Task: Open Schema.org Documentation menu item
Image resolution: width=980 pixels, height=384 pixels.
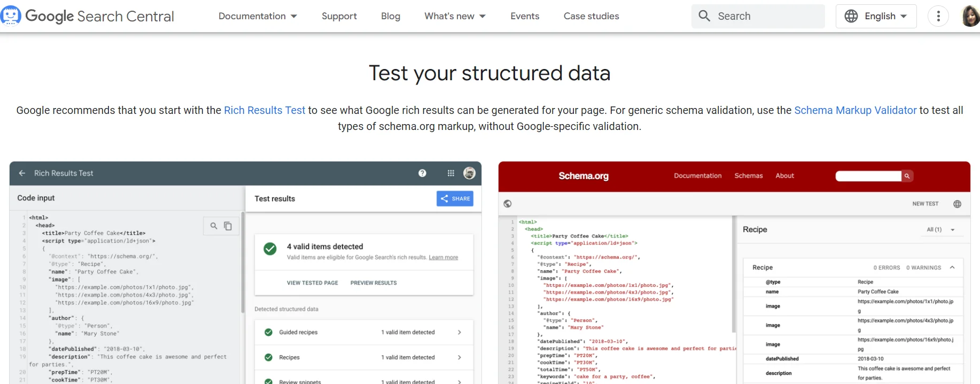Action: click(698, 176)
